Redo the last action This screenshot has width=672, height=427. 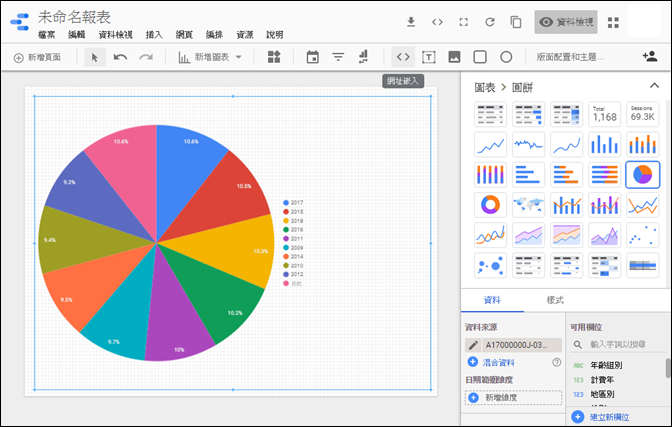pos(146,57)
